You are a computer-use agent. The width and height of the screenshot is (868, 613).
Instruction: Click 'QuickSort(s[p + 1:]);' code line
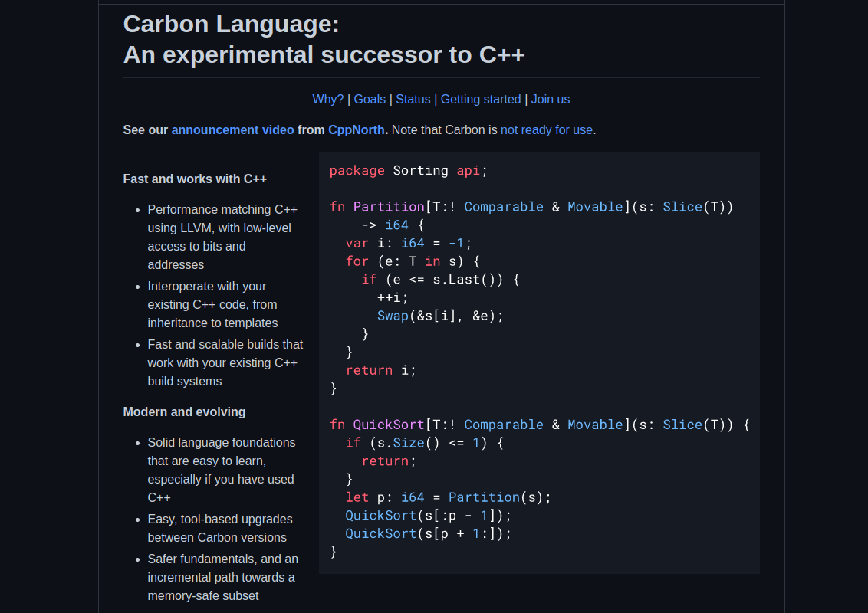(x=429, y=534)
